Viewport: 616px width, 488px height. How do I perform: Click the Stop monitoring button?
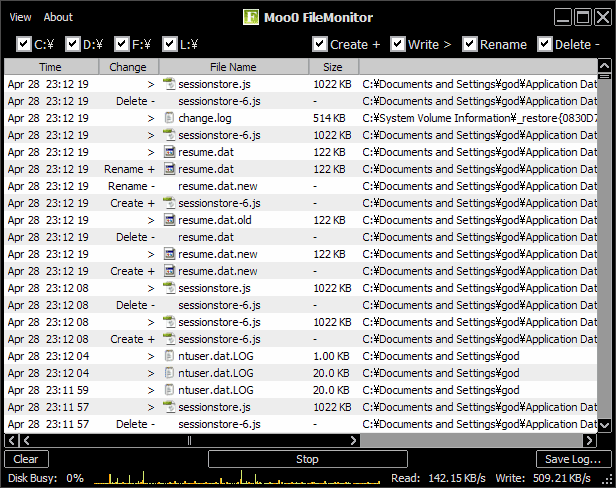(308, 459)
